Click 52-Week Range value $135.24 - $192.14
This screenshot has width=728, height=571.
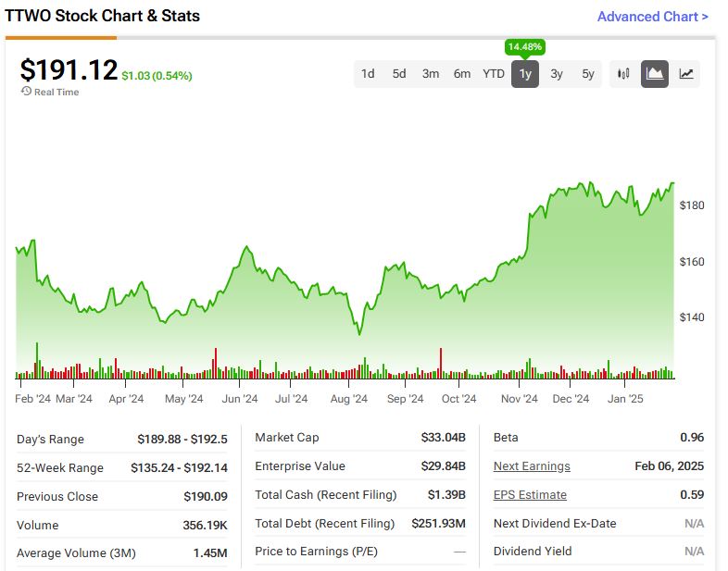click(x=179, y=468)
